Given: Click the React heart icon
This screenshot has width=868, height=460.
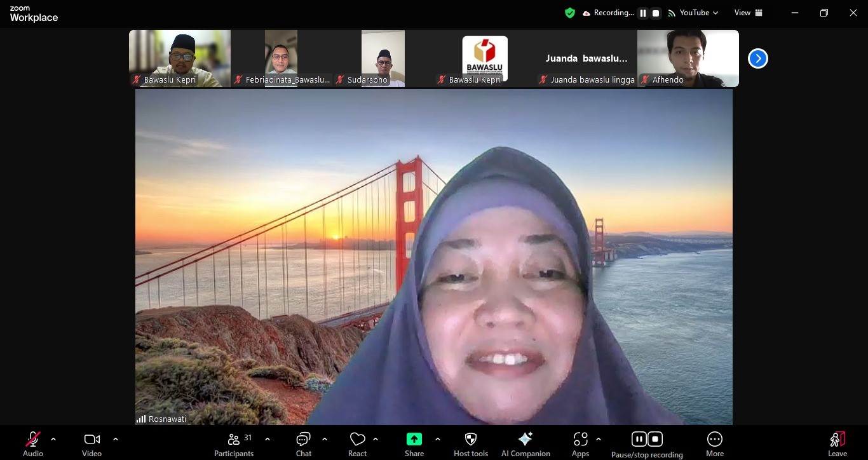Looking at the screenshot, I should click(357, 443).
